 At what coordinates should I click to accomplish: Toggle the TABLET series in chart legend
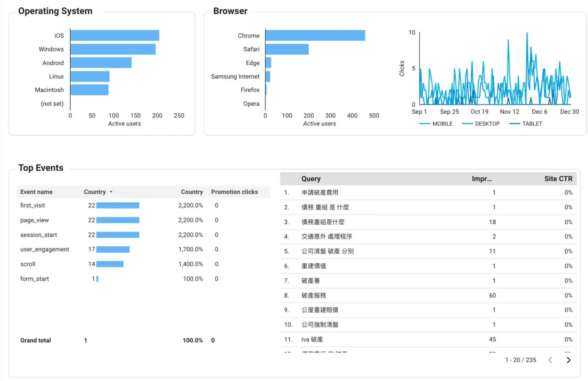pyautogui.click(x=526, y=124)
